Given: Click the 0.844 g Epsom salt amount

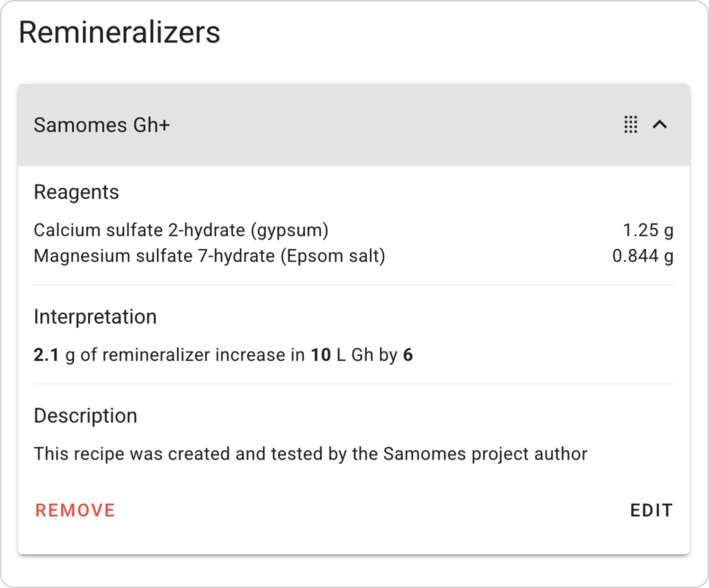Looking at the screenshot, I should pos(643,256).
